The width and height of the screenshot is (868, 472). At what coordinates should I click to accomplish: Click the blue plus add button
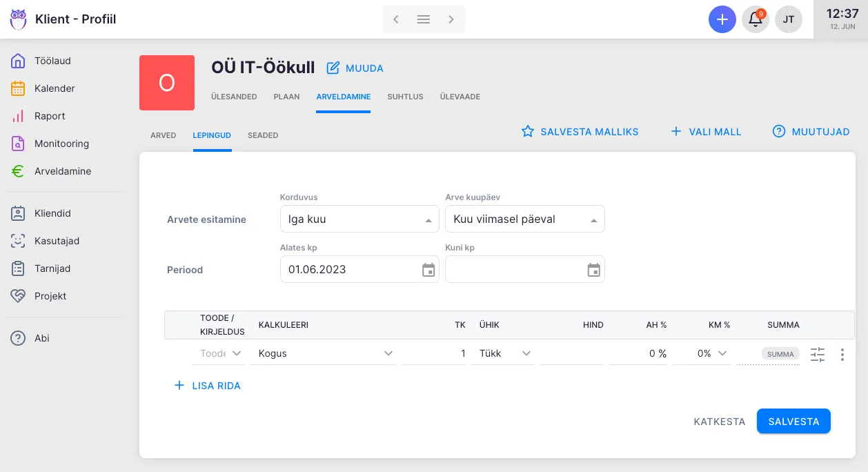(722, 19)
